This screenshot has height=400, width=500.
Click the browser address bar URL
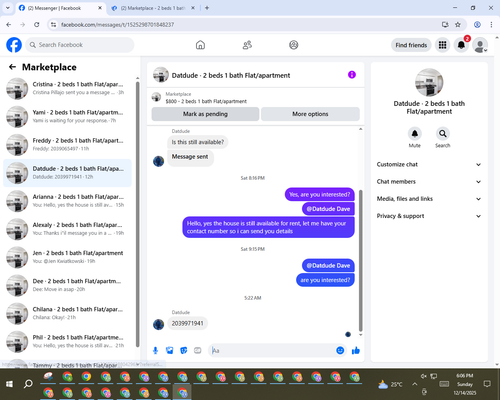click(117, 25)
